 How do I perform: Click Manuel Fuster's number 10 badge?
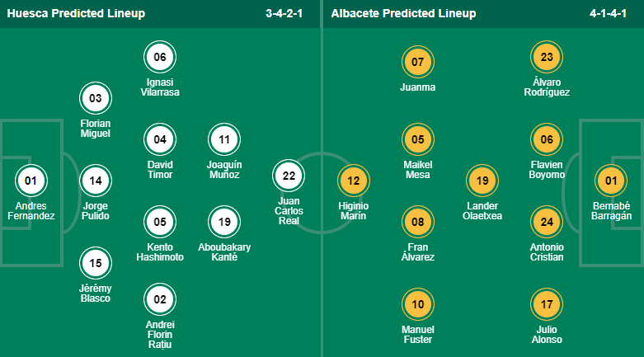tap(418, 304)
